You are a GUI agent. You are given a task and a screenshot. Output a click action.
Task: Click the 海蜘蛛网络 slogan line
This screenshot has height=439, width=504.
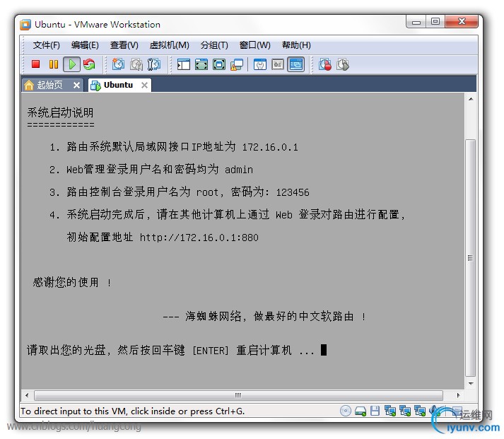click(x=264, y=316)
